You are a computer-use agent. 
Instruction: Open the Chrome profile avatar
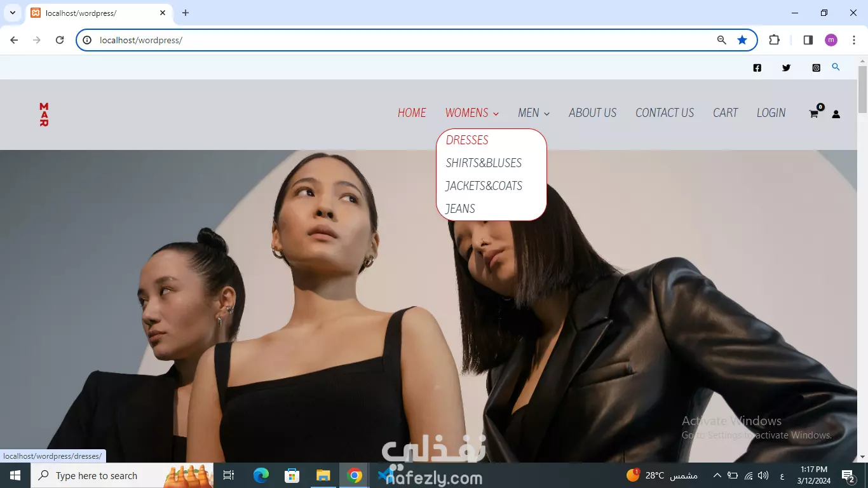click(x=831, y=40)
